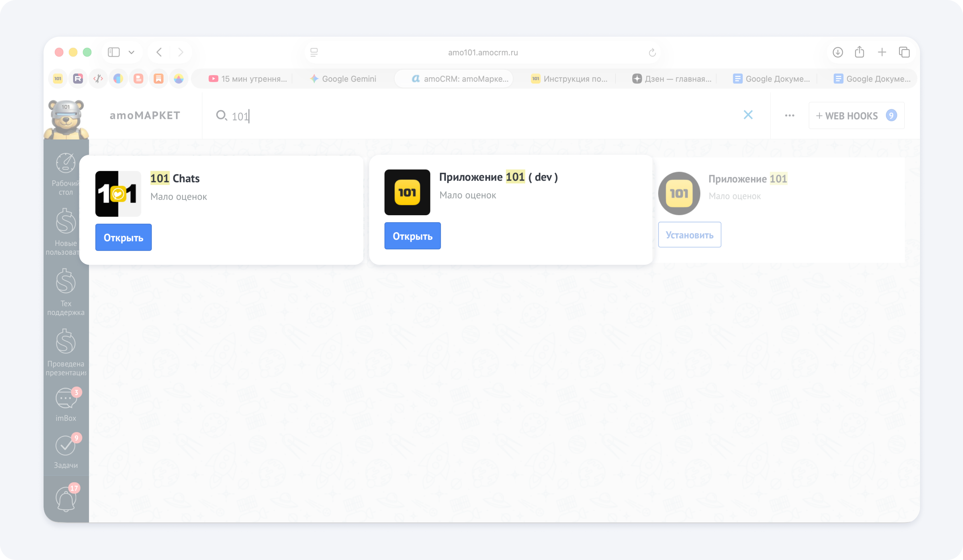Open the Задачи tasks icon

tap(66, 445)
